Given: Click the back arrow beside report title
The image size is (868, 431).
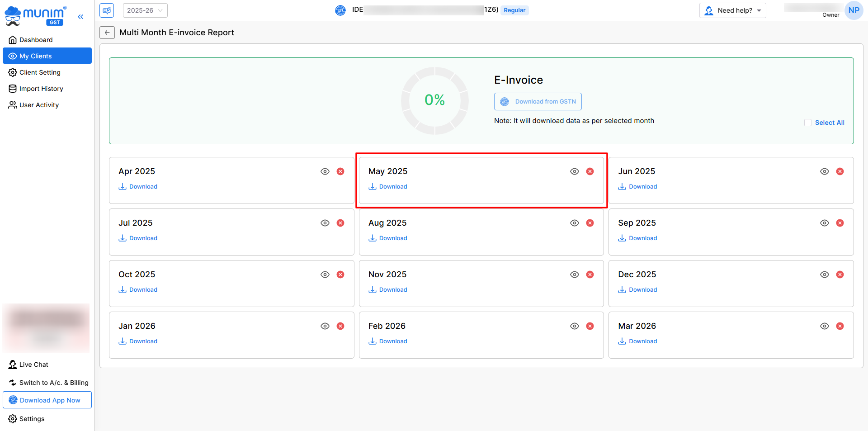Looking at the screenshot, I should coord(107,33).
